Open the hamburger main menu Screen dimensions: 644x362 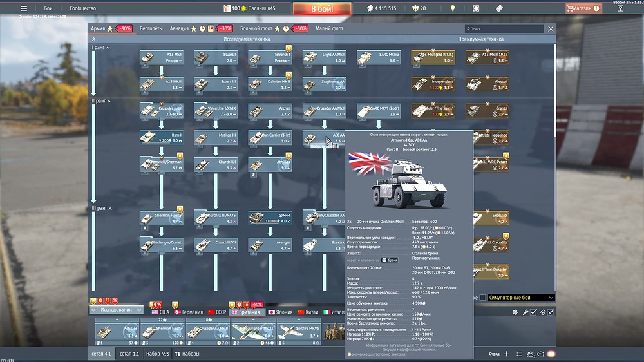(x=24, y=8)
